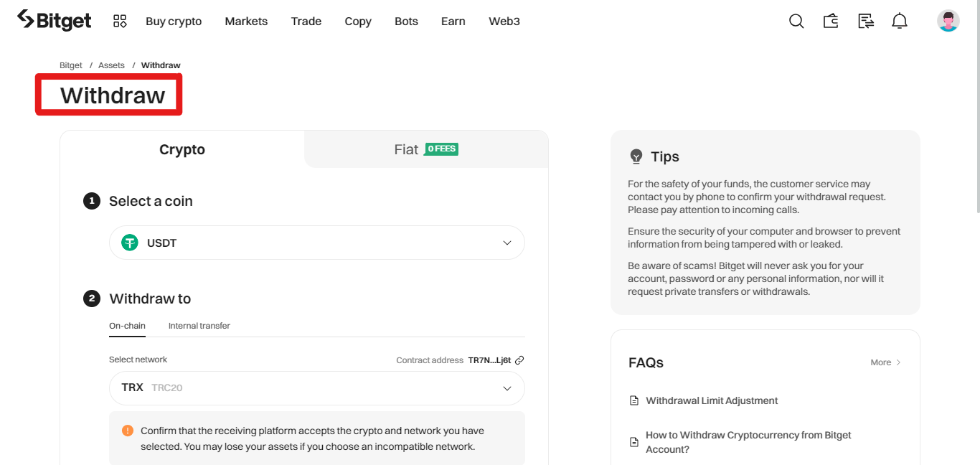Open the wallet assets icon

point(831,21)
